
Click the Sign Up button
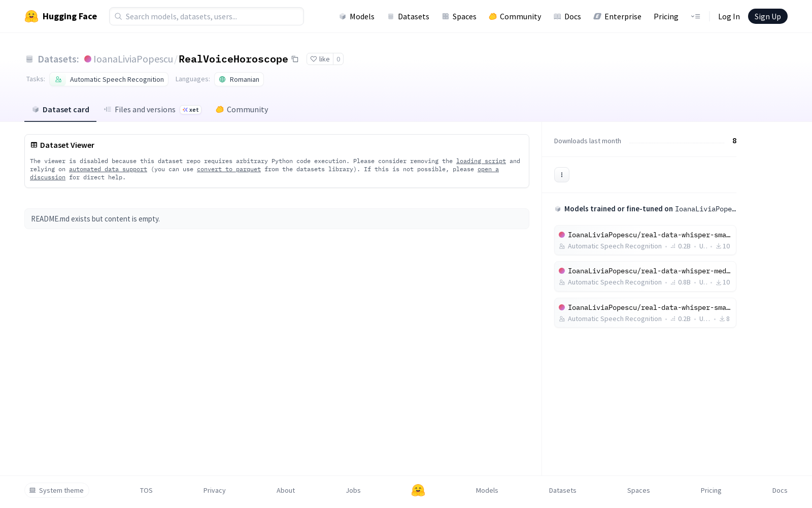767,16
